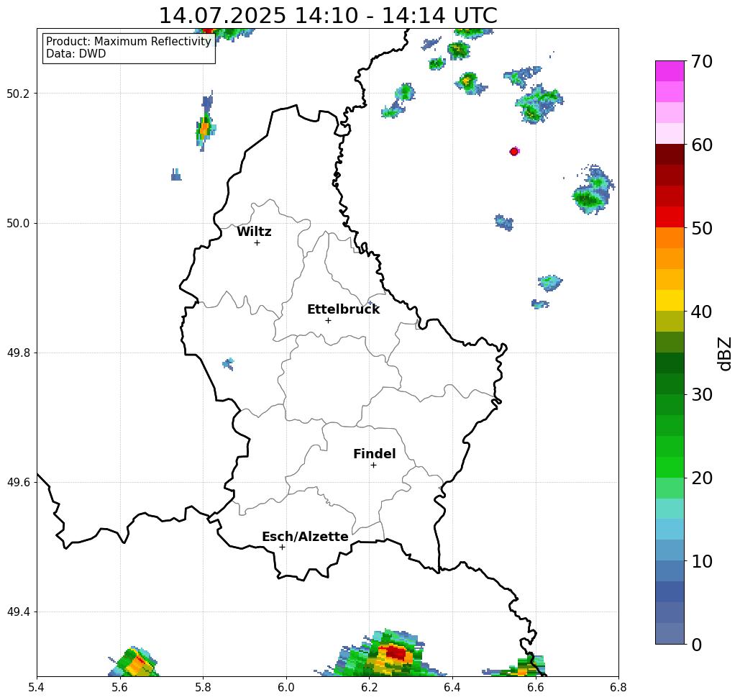Click the Findel station label

(x=374, y=454)
